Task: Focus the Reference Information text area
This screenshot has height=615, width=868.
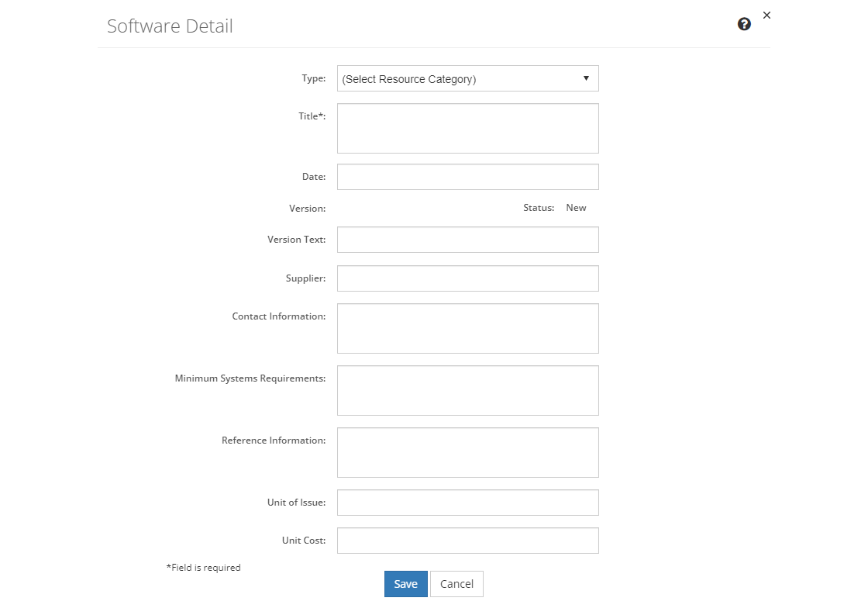Action: [468, 453]
